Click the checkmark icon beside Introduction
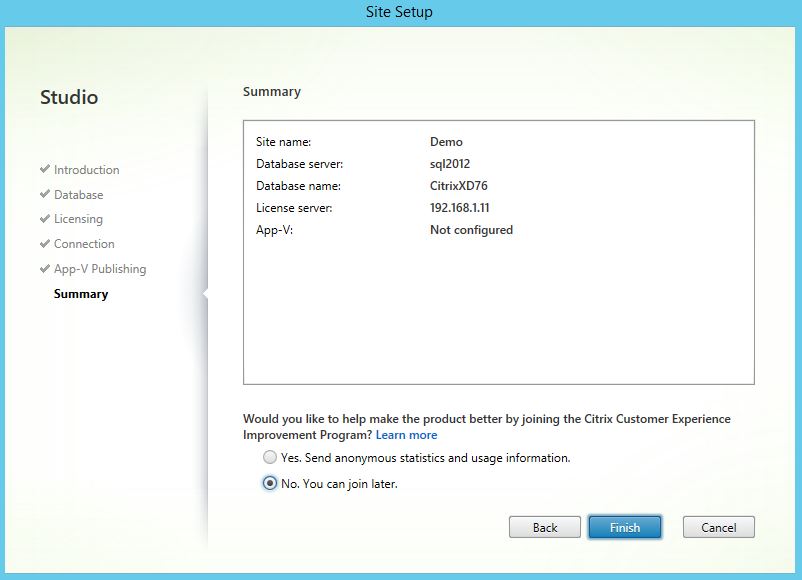Viewport: 802px width, 580px height. point(45,170)
